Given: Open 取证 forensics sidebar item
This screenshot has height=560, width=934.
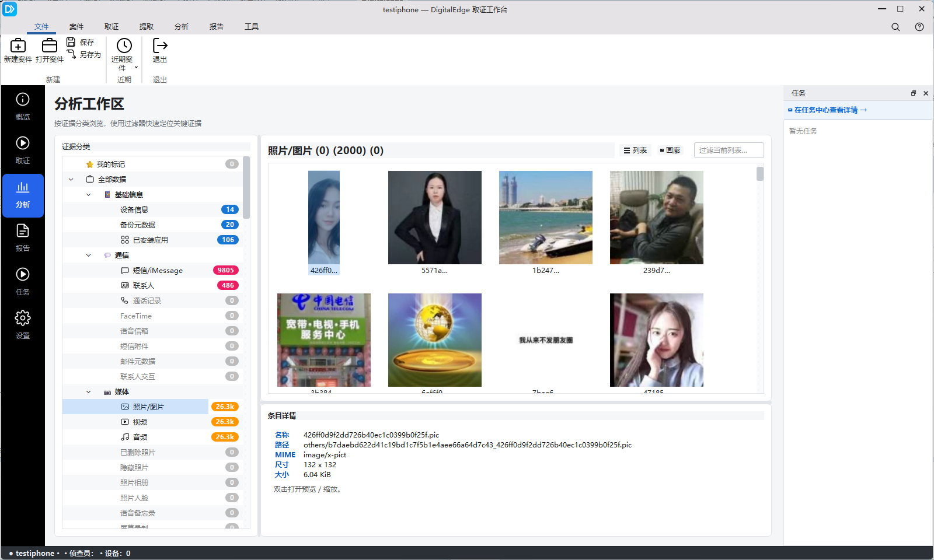Looking at the screenshot, I should [x=23, y=151].
